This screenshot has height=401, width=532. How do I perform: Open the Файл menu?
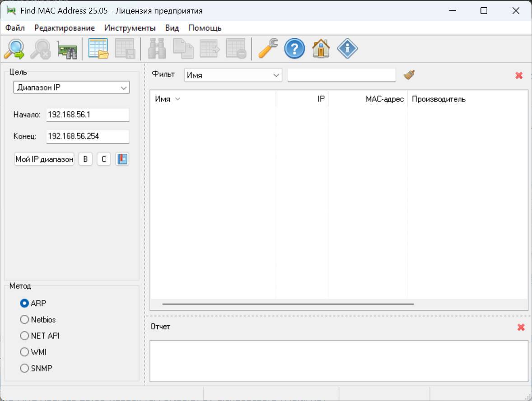click(15, 28)
